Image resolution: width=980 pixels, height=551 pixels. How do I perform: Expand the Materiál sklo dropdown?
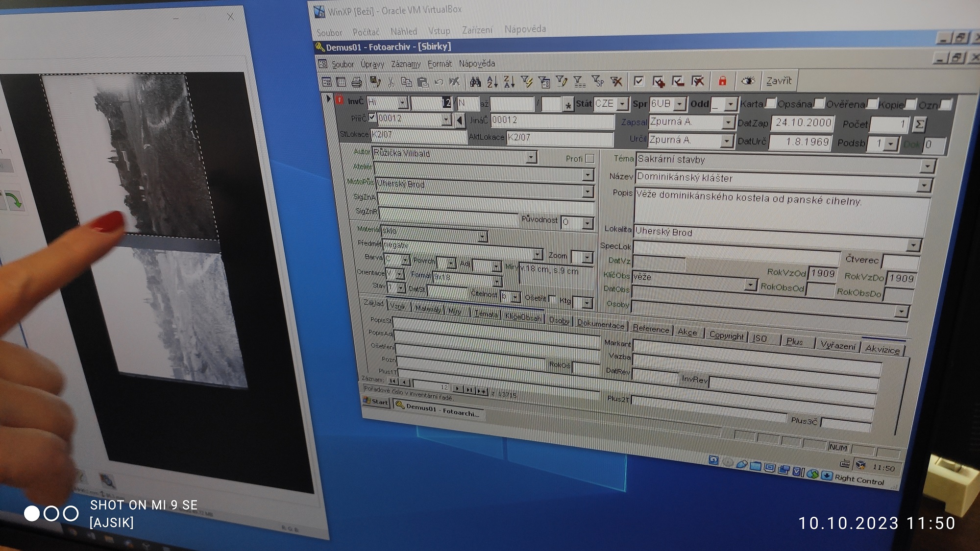pyautogui.click(x=483, y=237)
